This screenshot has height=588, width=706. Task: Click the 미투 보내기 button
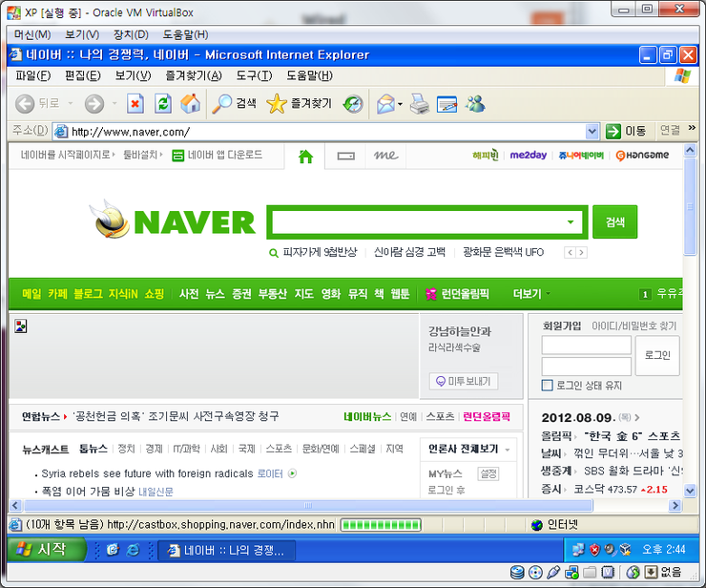(x=464, y=381)
